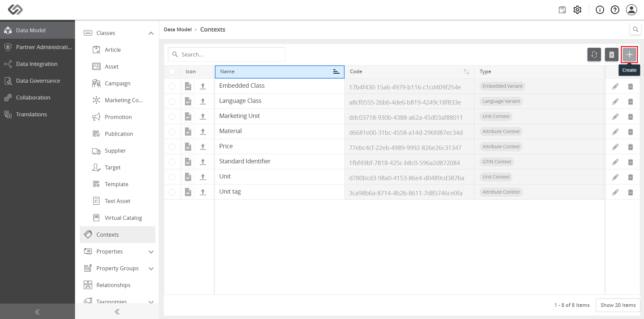Viewport: 644px width, 319px height.
Task: Select the Embedded Class row checkbox
Action: point(172,86)
